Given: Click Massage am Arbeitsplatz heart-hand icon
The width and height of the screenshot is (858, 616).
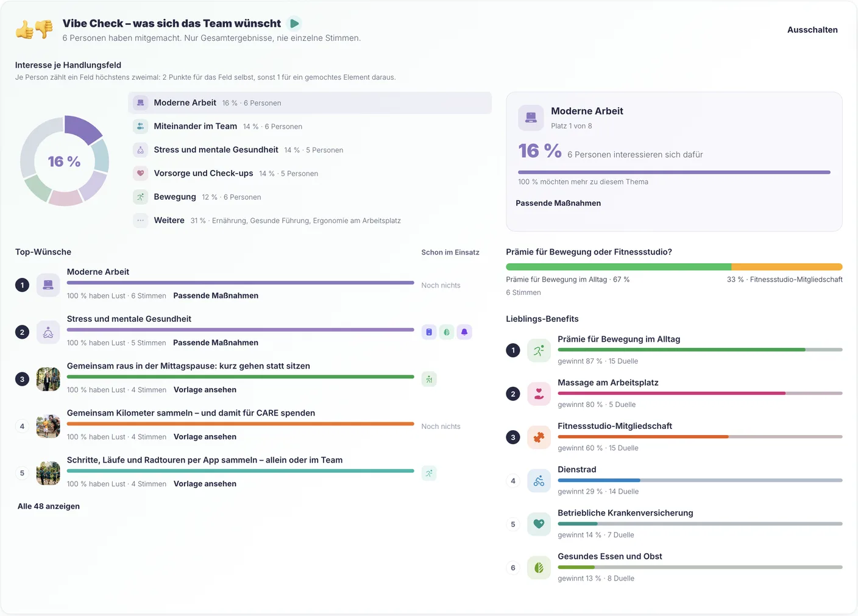Looking at the screenshot, I should 539,394.
